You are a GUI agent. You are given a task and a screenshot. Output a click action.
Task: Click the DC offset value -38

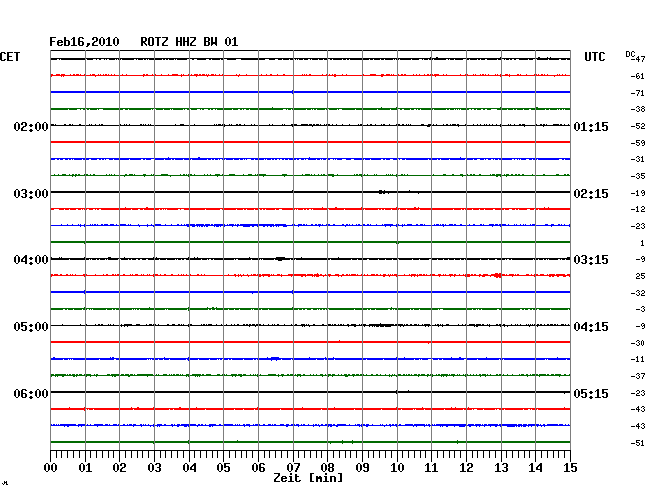(638, 109)
